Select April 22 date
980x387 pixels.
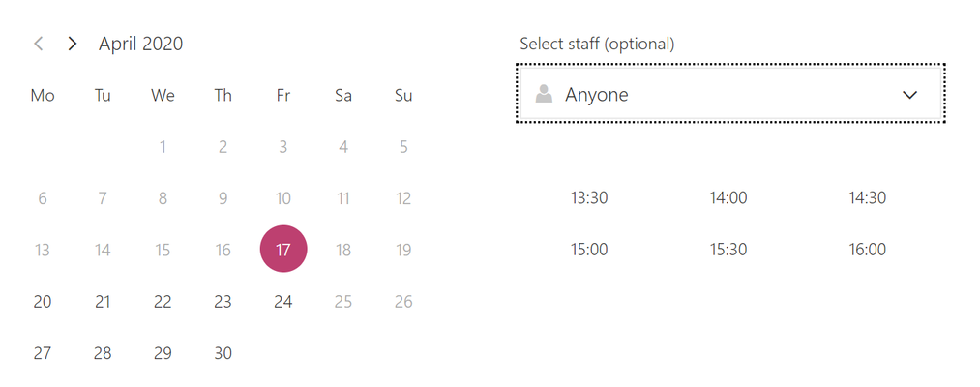(x=163, y=302)
